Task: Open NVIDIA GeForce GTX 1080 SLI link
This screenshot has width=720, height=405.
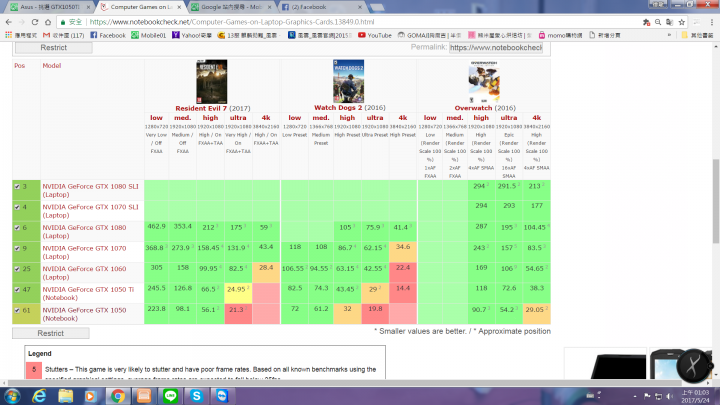Action: click(x=90, y=191)
